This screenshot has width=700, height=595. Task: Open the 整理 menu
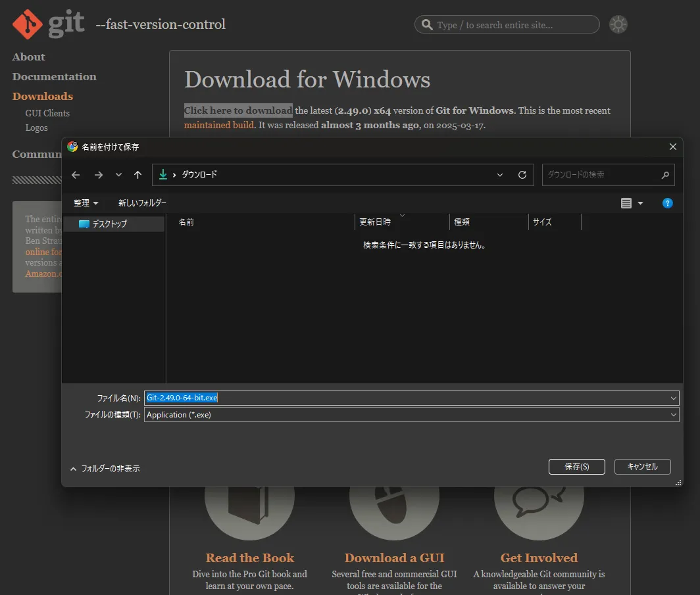(x=86, y=203)
